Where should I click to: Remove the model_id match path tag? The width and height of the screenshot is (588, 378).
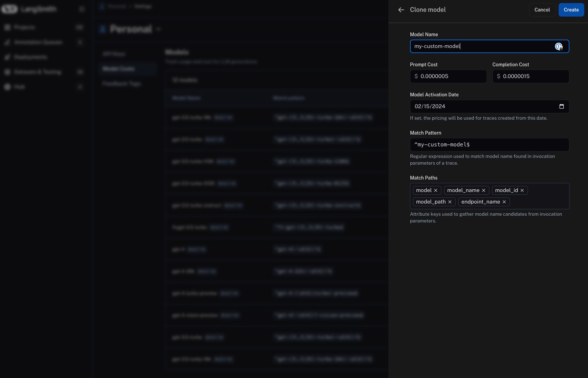coord(522,190)
